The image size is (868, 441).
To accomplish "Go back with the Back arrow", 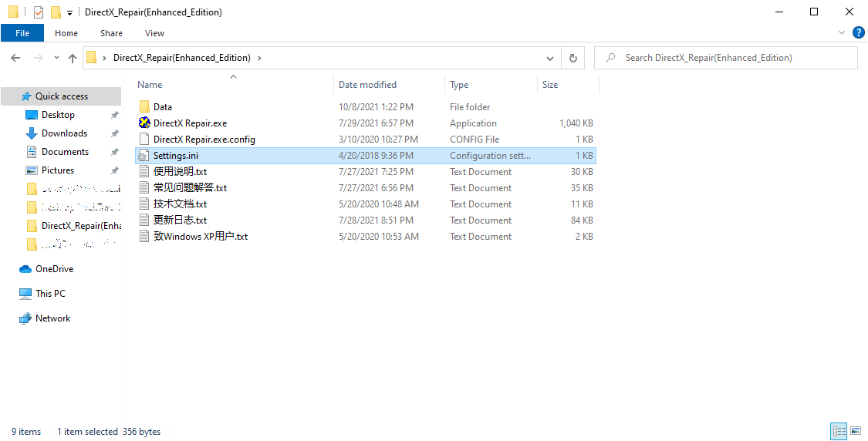I will (x=15, y=58).
